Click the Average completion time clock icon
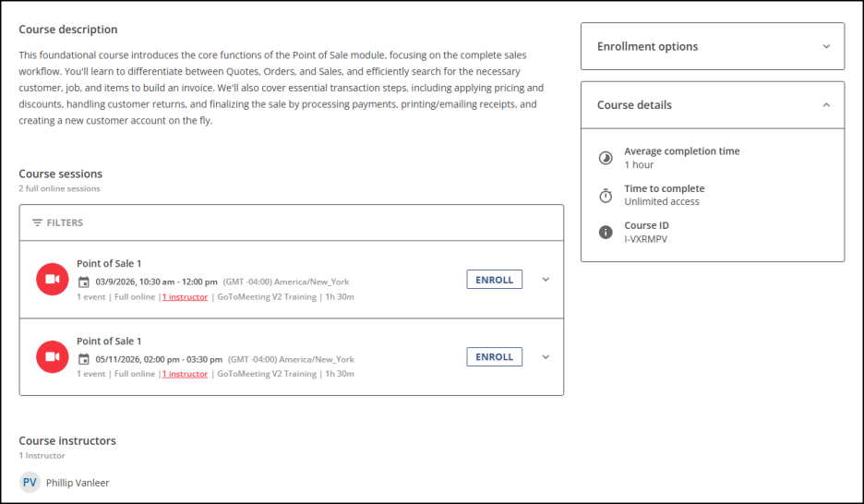Screen dimensions: 864x504 pos(606,158)
